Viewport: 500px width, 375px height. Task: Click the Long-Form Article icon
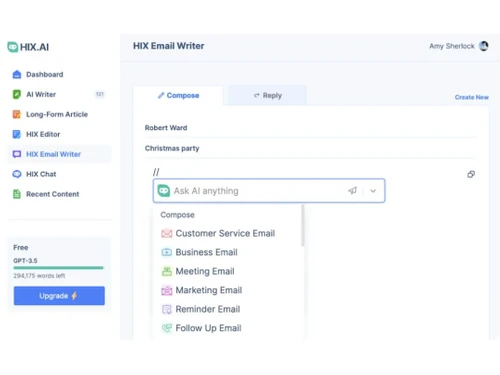(x=17, y=114)
